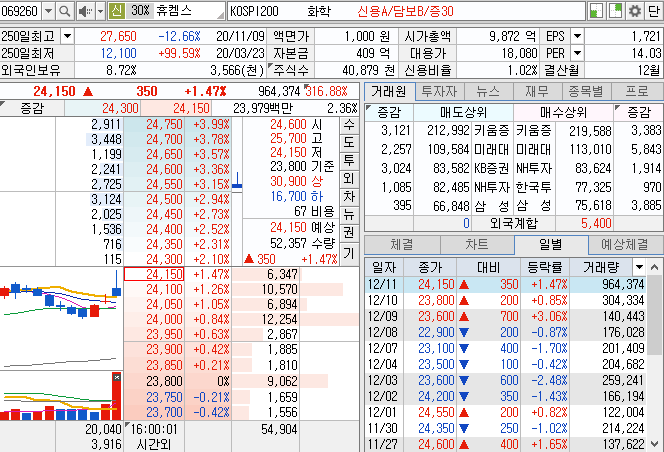Click the 외국계합 row label
The image size is (664, 452).
pos(514,223)
